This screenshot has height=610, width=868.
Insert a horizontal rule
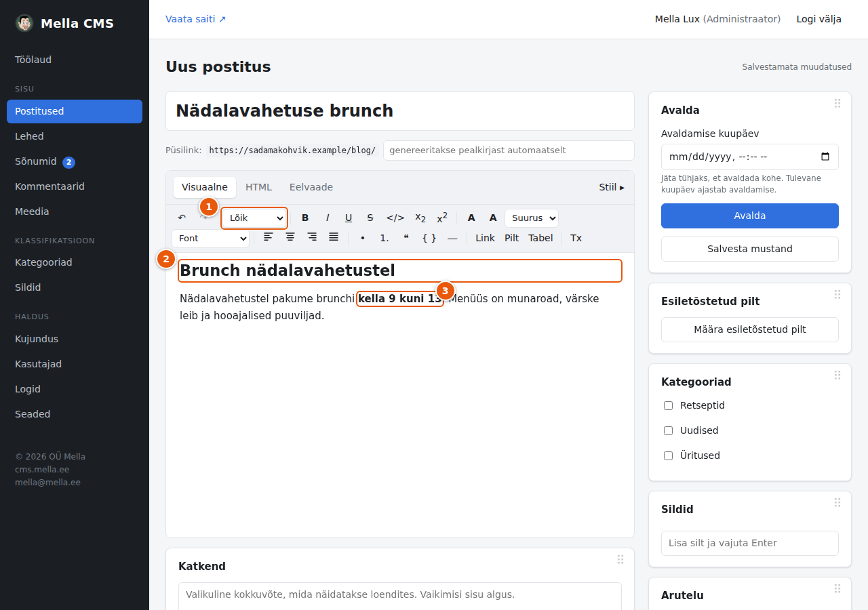point(452,238)
